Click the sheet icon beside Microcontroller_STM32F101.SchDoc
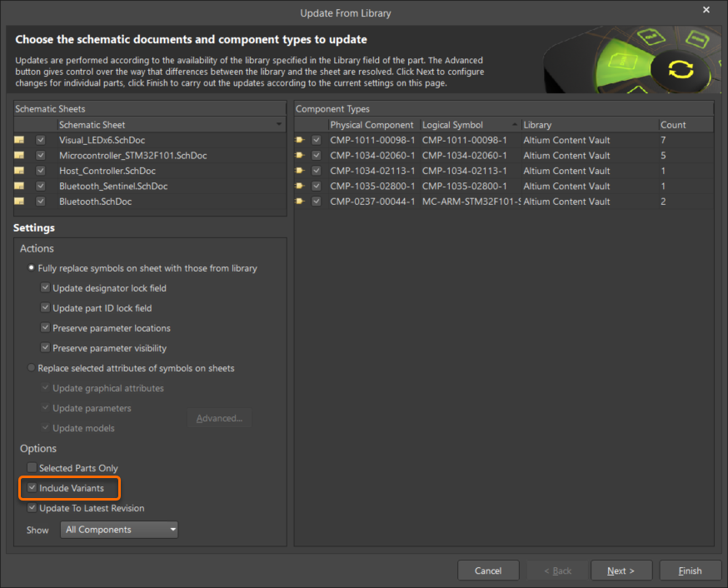Viewport: 728px width, 588px height. [x=19, y=155]
